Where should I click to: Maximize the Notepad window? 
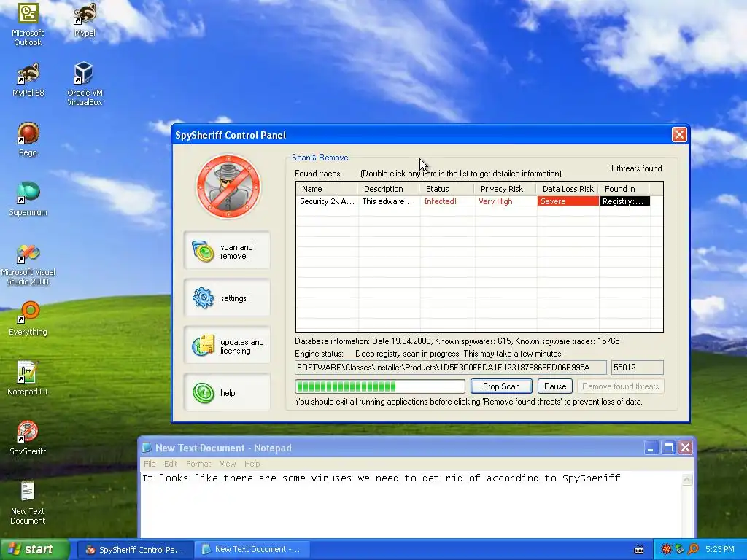[668, 447]
